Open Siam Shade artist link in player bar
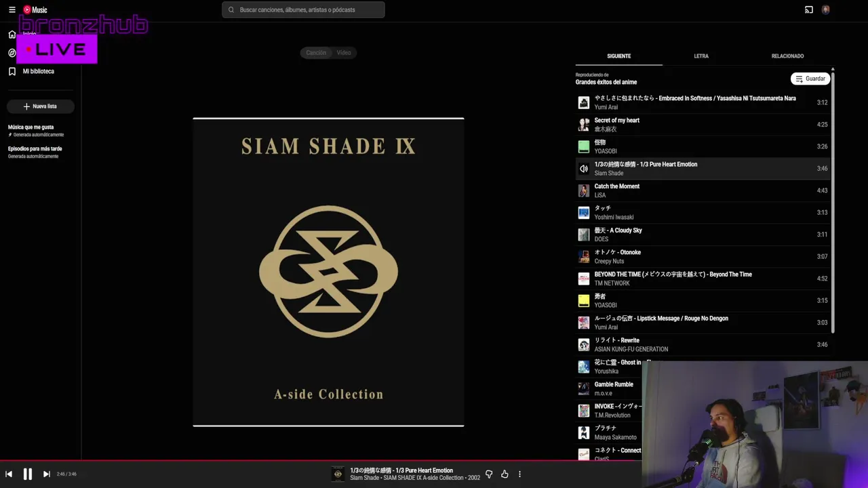This screenshot has height=488, width=868. pyautogui.click(x=365, y=478)
